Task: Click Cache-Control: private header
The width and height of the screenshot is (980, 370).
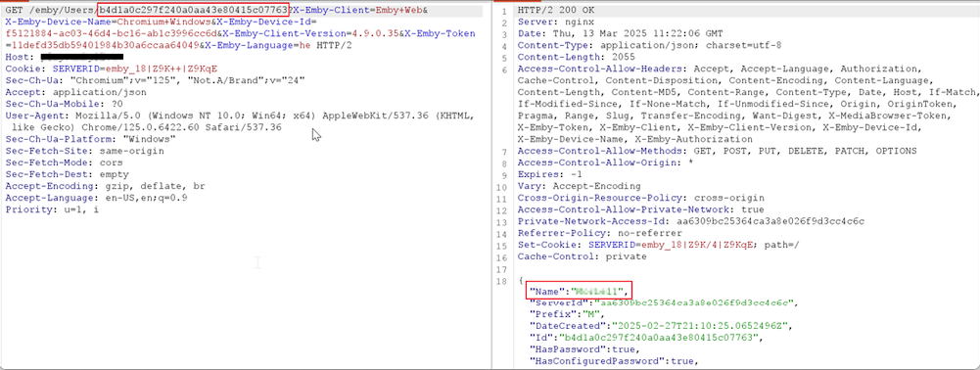Action: click(x=582, y=256)
